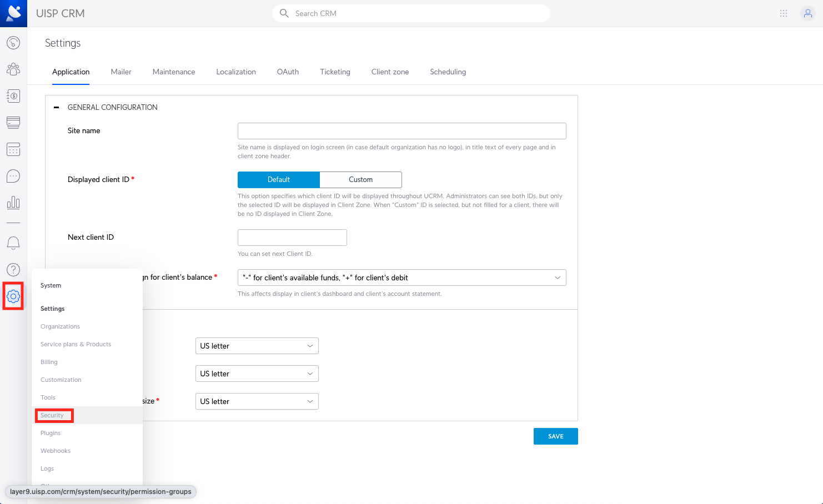
Task: Switch to the Mailer tab
Action: pos(121,72)
